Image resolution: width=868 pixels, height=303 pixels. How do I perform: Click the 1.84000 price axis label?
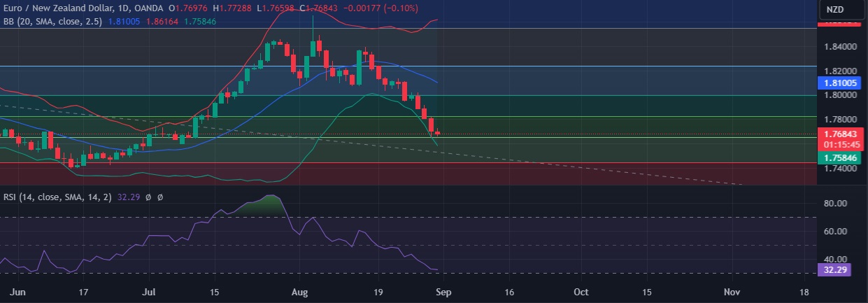[x=839, y=47]
